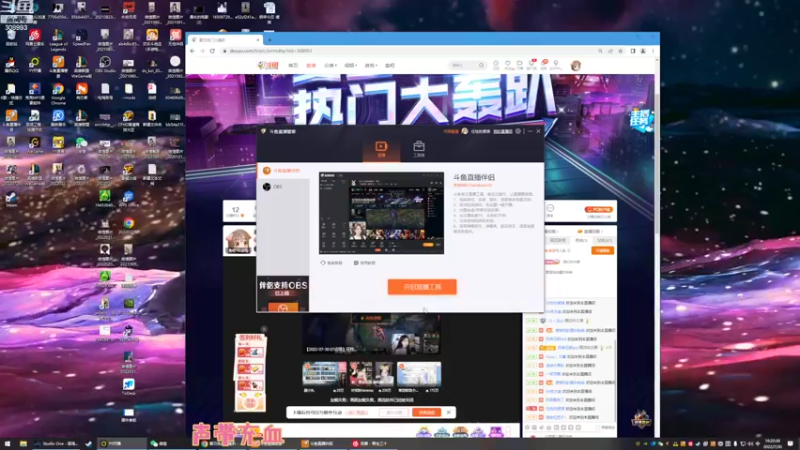Click the Chrome address bar URL

click(270, 51)
